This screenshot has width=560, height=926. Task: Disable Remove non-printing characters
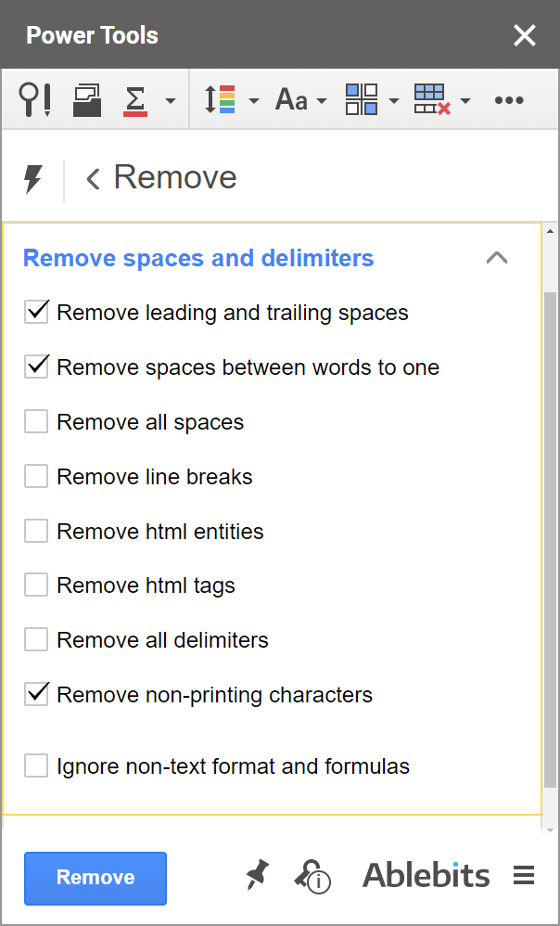click(x=35, y=693)
